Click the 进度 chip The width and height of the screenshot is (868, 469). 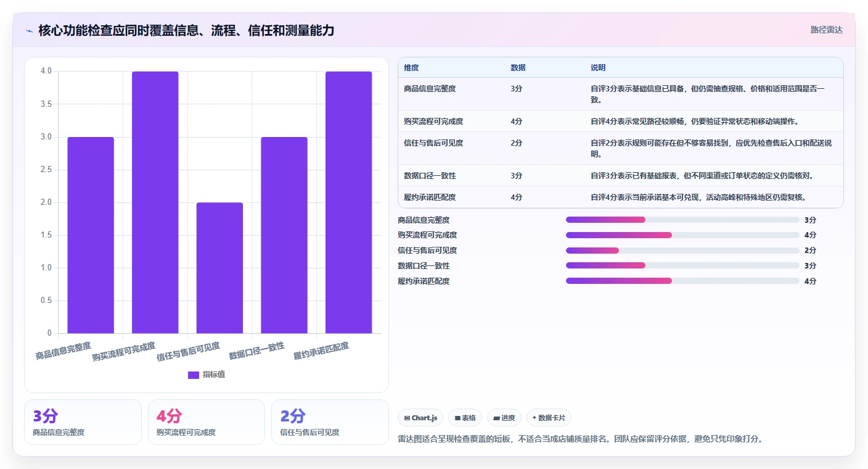[504, 418]
